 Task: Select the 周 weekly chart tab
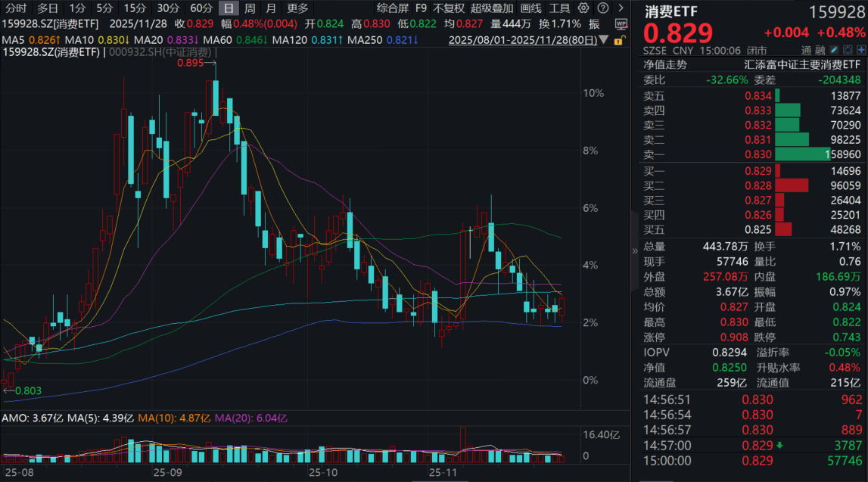249,8
